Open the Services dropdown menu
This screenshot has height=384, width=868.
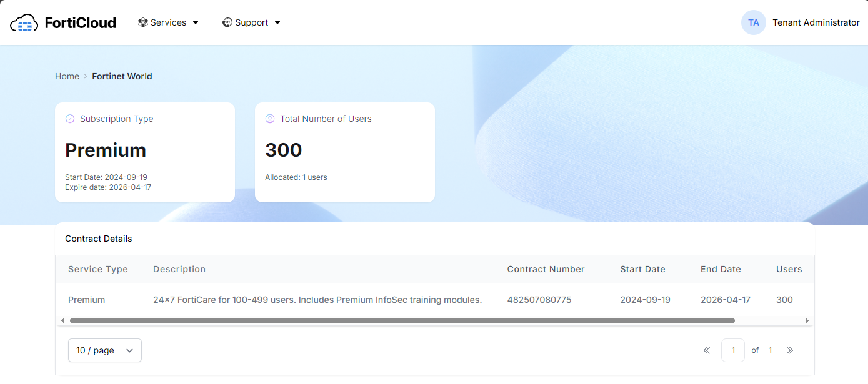[169, 22]
